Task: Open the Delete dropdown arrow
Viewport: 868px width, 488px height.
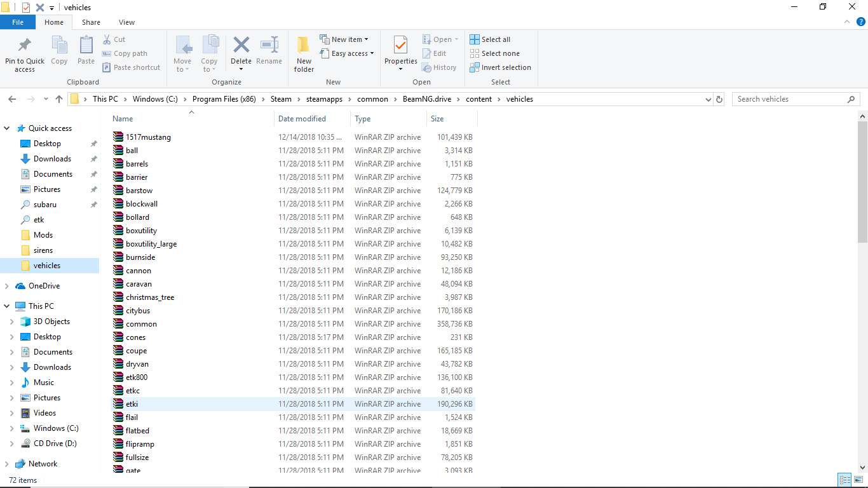Action: (x=241, y=69)
